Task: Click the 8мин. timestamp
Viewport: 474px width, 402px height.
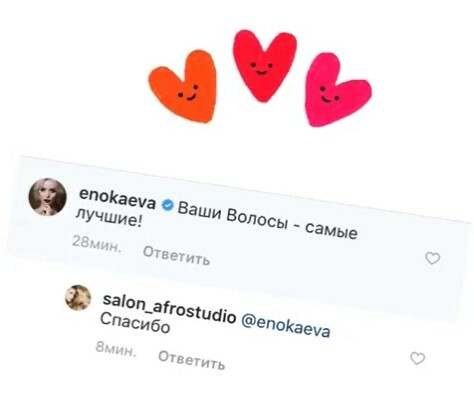Action: pyautogui.click(x=116, y=348)
